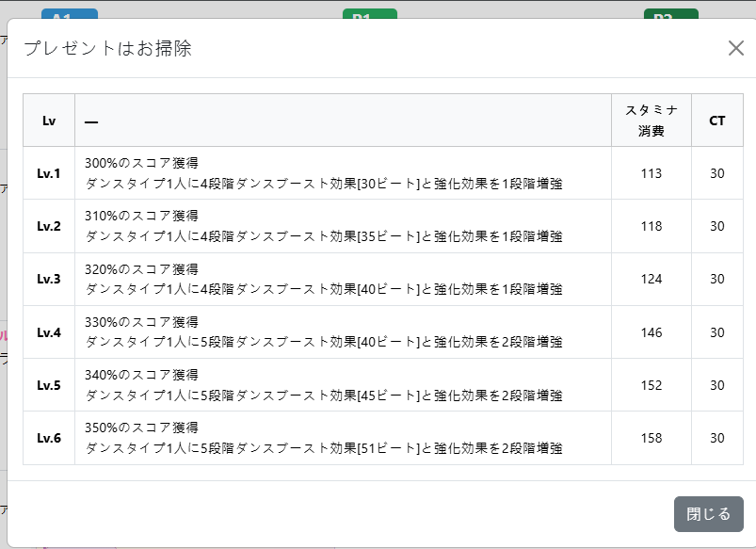Click the 340%のスコア獲得 description text
Viewport: 756px width, 549px height.
[x=142, y=375]
